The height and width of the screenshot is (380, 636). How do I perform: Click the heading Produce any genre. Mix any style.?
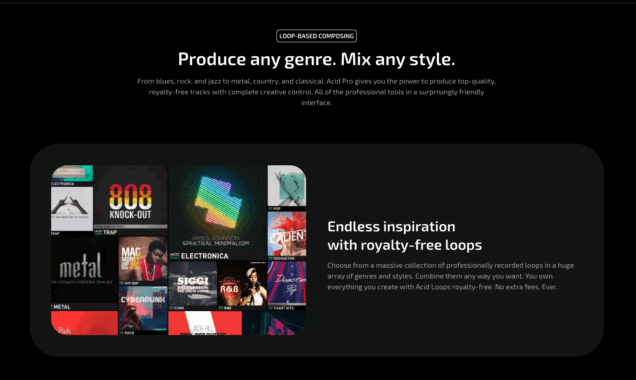[x=316, y=59]
